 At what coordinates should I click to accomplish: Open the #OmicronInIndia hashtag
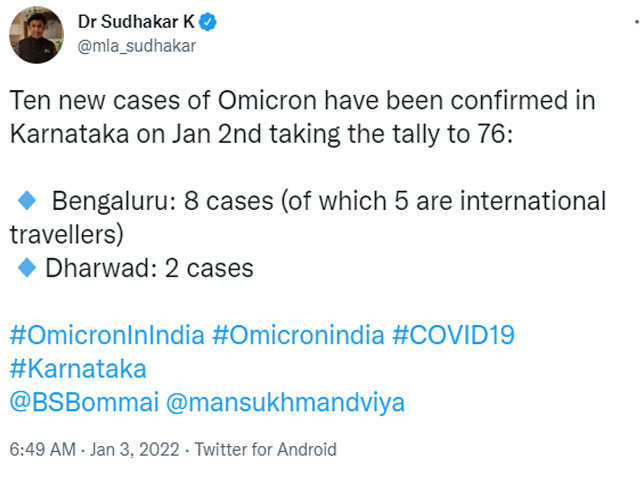[x=107, y=335]
